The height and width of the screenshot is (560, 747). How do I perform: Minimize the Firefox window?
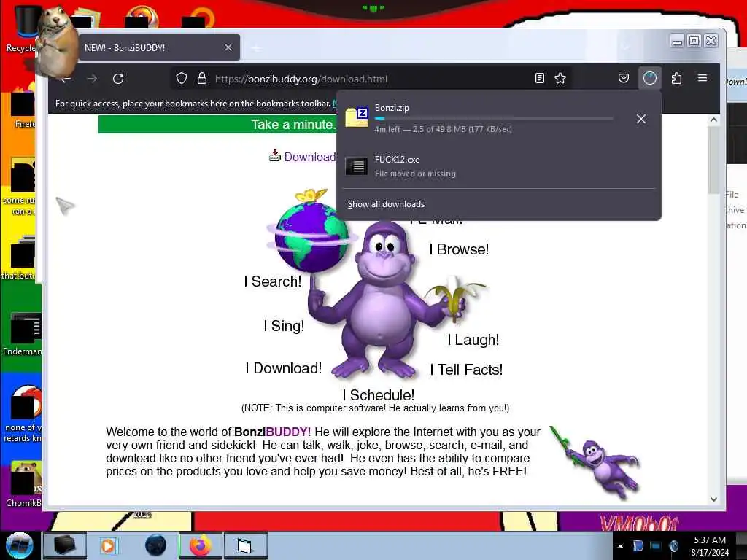[x=677, y=42]
